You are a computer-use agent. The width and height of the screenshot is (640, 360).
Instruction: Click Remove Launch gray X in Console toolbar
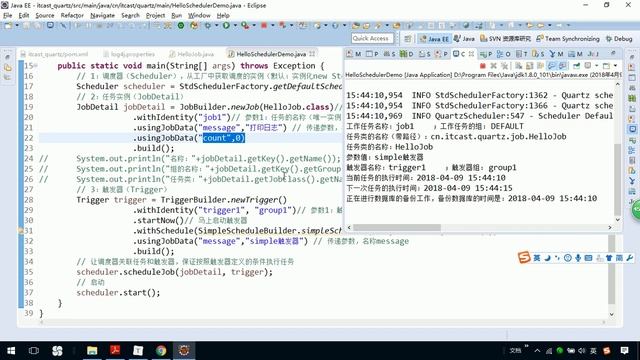pyautogui.click(x=494, y=66)
